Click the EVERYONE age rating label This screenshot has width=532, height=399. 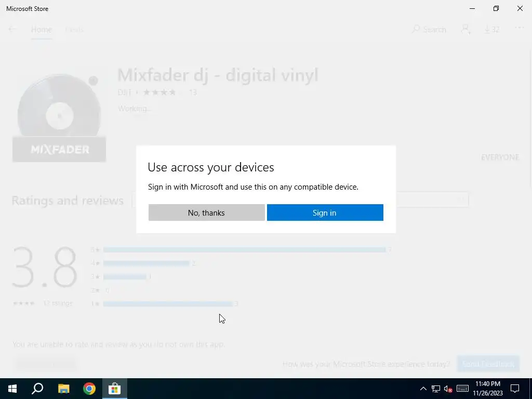pyautogui.click(x=500, y=157)
